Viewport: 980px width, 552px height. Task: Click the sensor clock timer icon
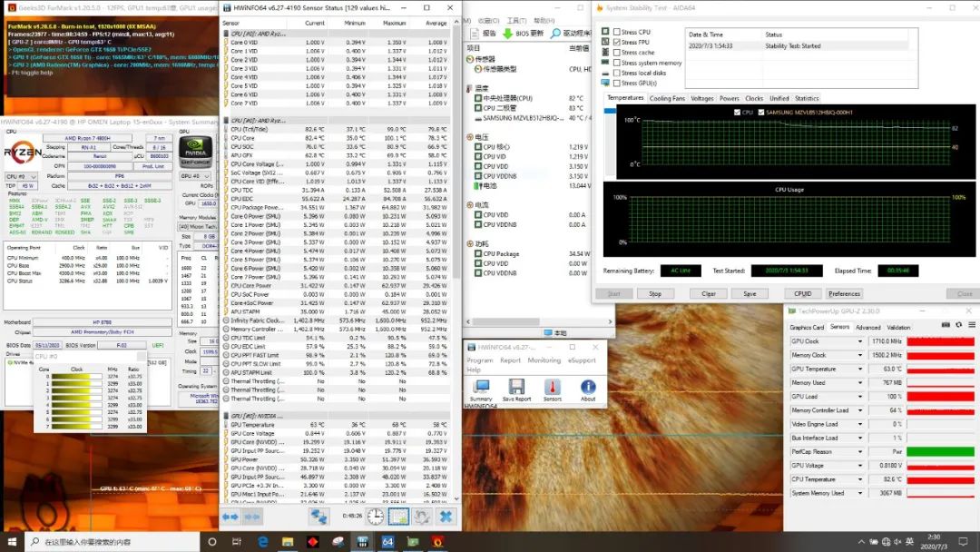(x=376, y=516)
